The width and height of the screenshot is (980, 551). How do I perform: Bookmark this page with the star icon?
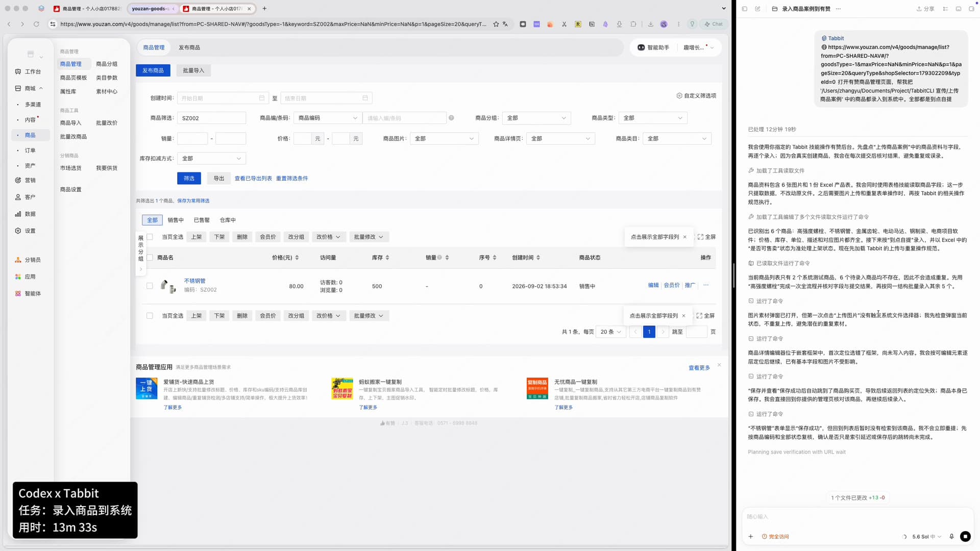click(x=496, y=24)
